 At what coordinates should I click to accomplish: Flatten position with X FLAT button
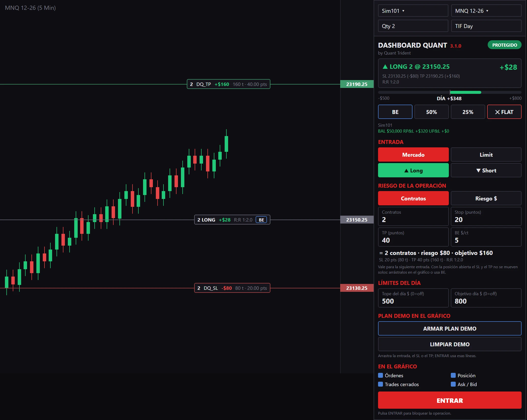[x=504, y=112]
